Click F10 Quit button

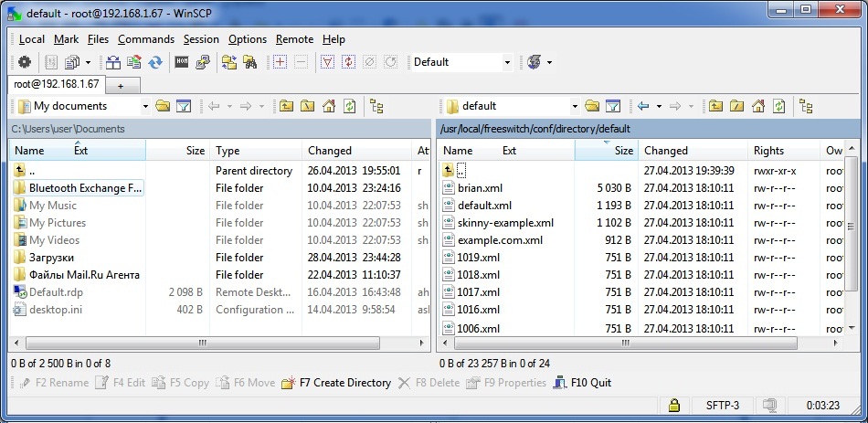pos(582,383)
